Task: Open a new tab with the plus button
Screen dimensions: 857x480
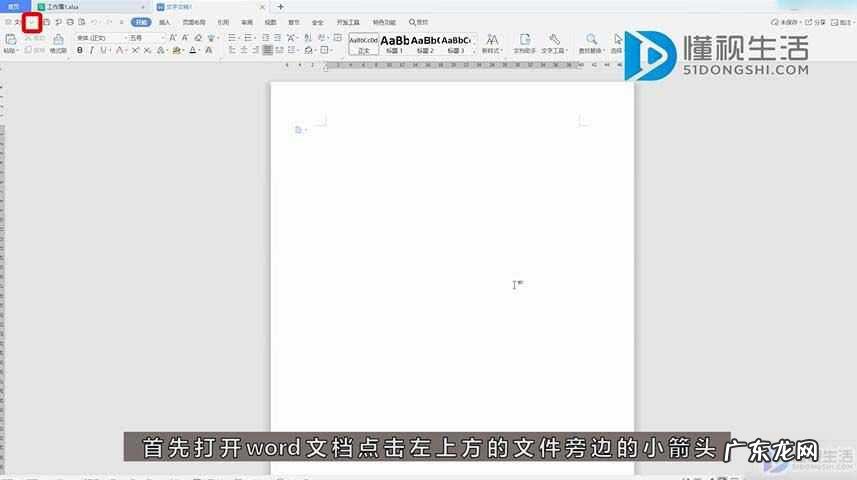Action: [x=280, y=7]
